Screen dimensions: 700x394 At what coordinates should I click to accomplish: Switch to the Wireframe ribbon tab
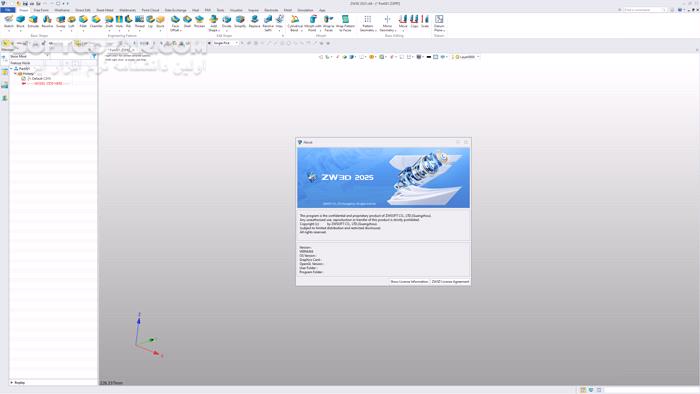62,10
